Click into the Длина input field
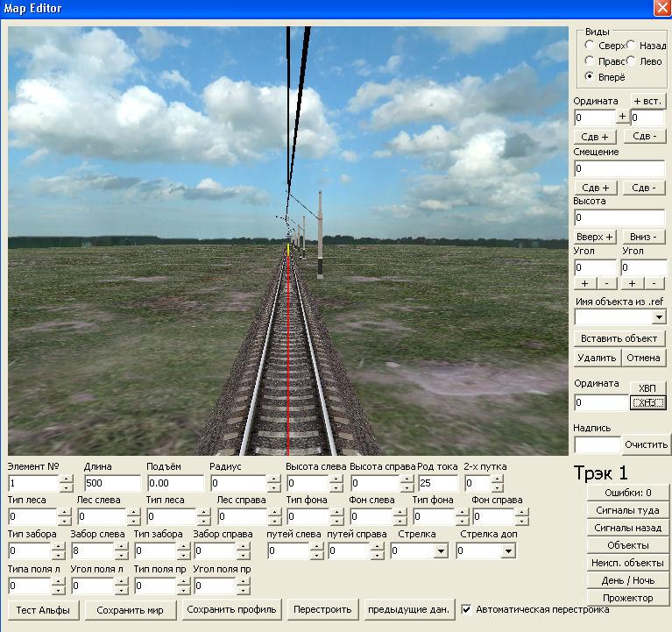Image resolution: width=672 pixels, height=632 pixels. pos(111,484)
